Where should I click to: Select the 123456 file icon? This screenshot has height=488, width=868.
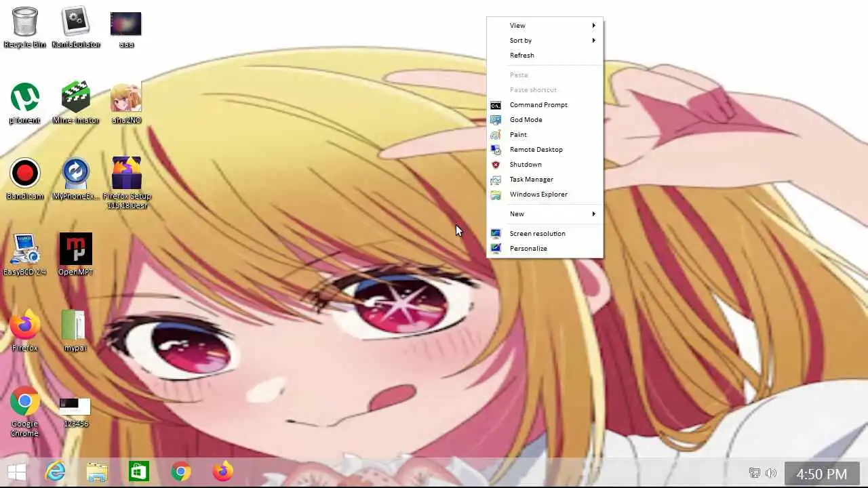[x=76, y=413]
